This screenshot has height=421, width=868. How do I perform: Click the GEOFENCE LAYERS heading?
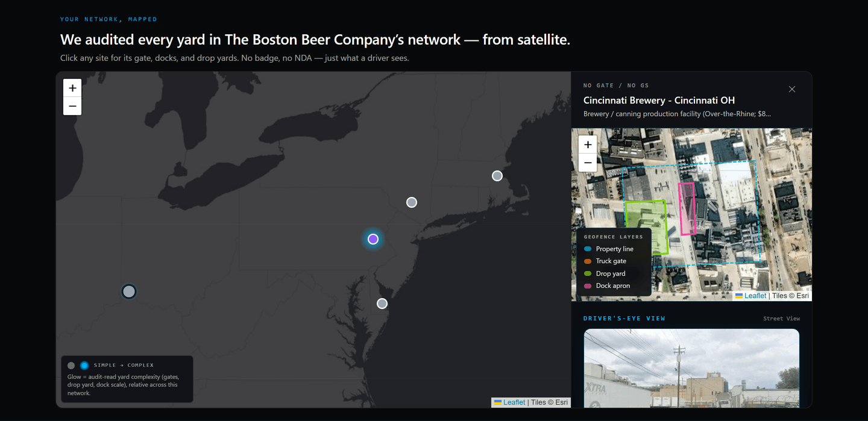coord(614,237)
